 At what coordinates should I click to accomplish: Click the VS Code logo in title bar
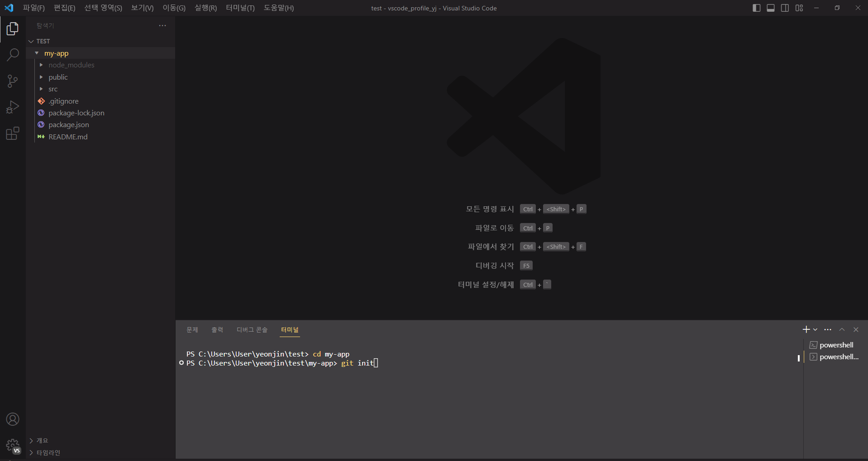[9, 8]
